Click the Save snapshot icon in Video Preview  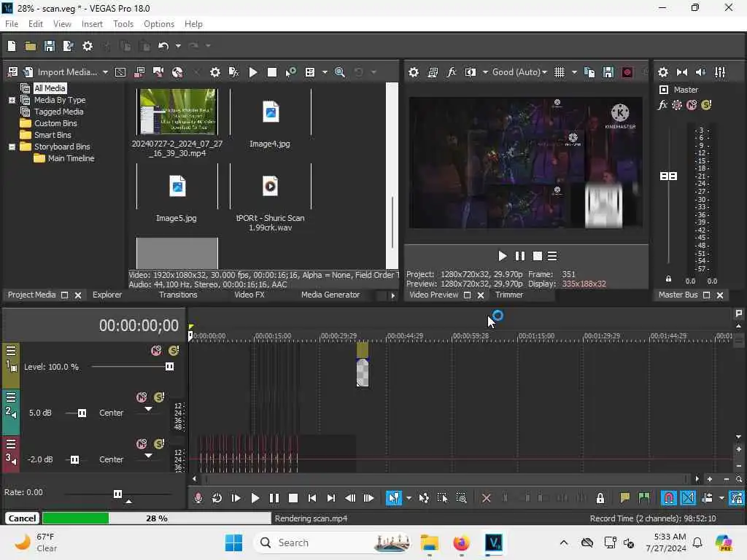point(608,72)
